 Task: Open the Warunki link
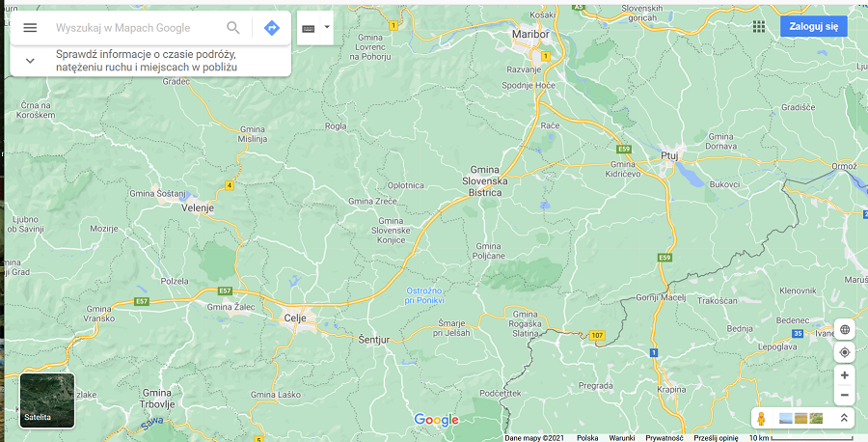click(622, 437)
